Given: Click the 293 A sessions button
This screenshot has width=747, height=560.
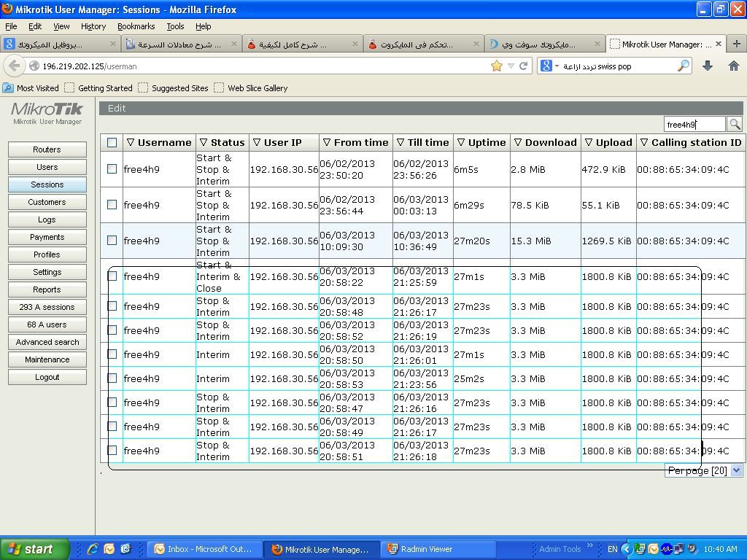Looking at the screenshot, I should [x=47, y=307].
